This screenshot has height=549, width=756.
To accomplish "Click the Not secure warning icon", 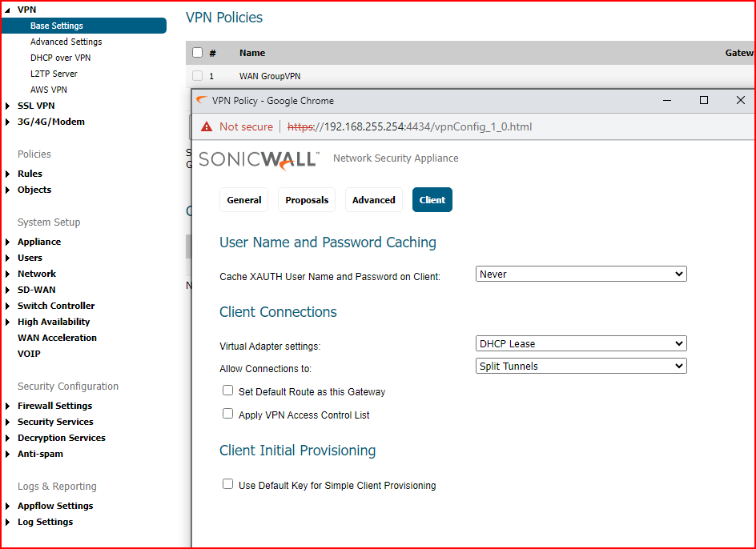I will pyautogui.click(x=207, y=126).
